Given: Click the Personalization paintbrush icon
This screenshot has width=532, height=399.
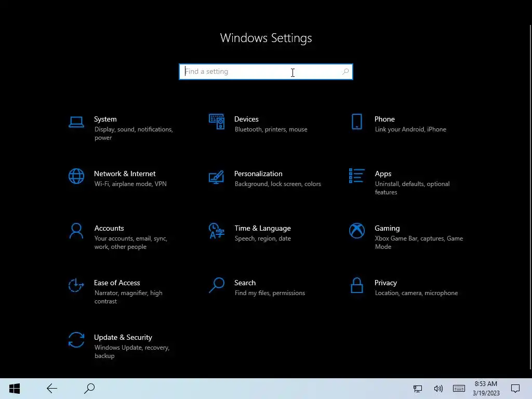Looking at the screenshot, I should coord(217,177).
